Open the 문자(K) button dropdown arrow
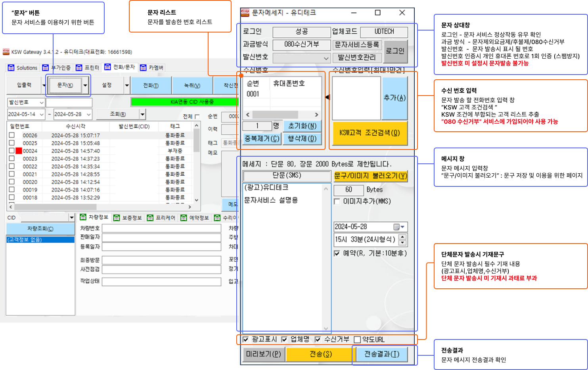Image resolution: width=588 pixels, height=370 pixels. [x=85, y=85]
